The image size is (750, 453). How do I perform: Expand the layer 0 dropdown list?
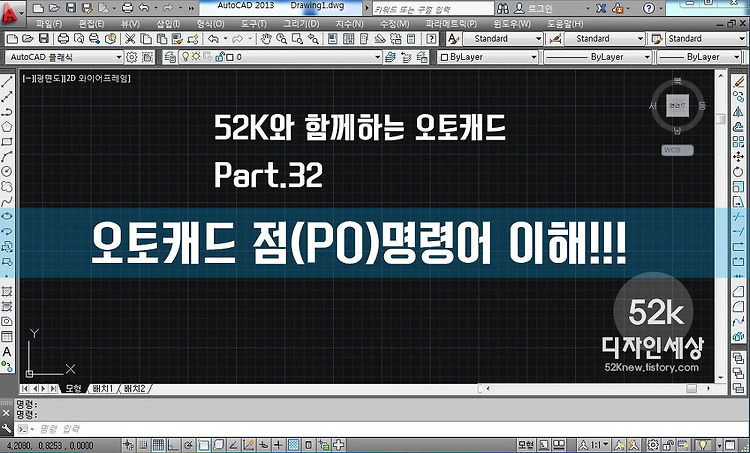(x=377, y=57)
